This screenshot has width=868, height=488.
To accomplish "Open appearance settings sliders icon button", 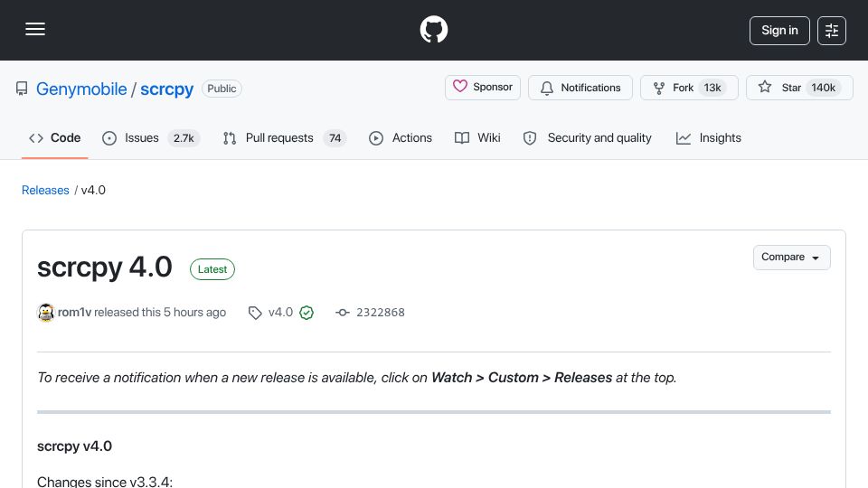I will click(x=832, y=31).
